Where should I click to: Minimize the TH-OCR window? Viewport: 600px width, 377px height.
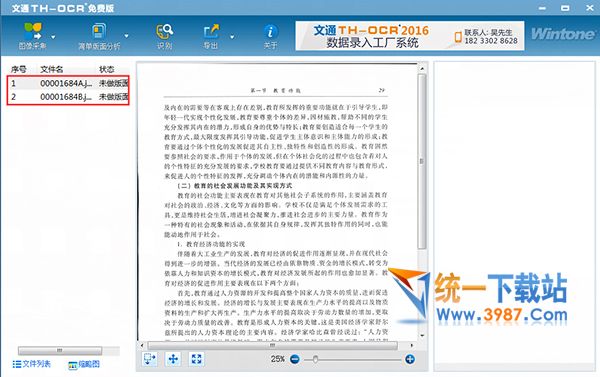[x=542, y=8]
